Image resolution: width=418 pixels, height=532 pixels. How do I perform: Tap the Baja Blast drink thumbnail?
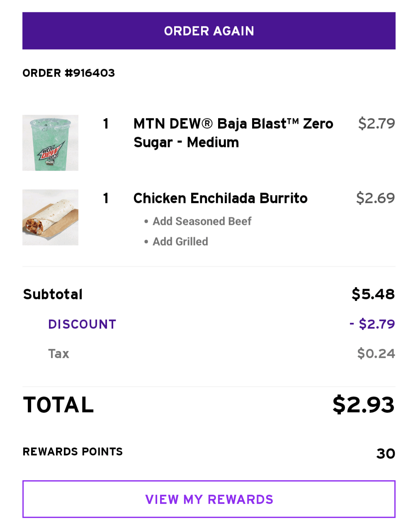[x=50, y=143]
